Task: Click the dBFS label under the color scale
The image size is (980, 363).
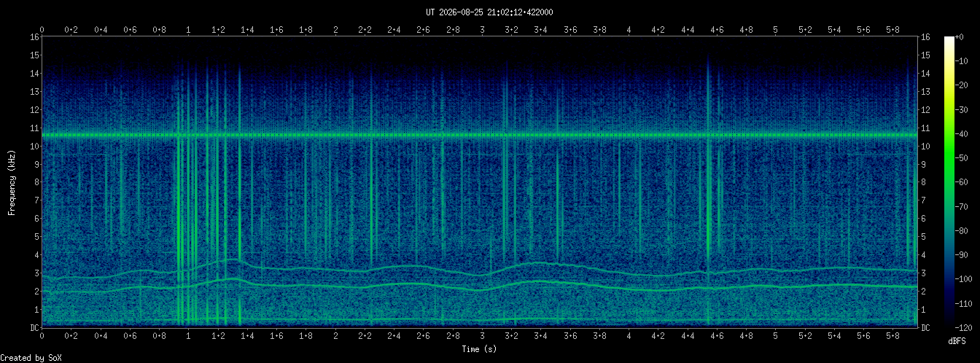Action: [x=957, y=341]
